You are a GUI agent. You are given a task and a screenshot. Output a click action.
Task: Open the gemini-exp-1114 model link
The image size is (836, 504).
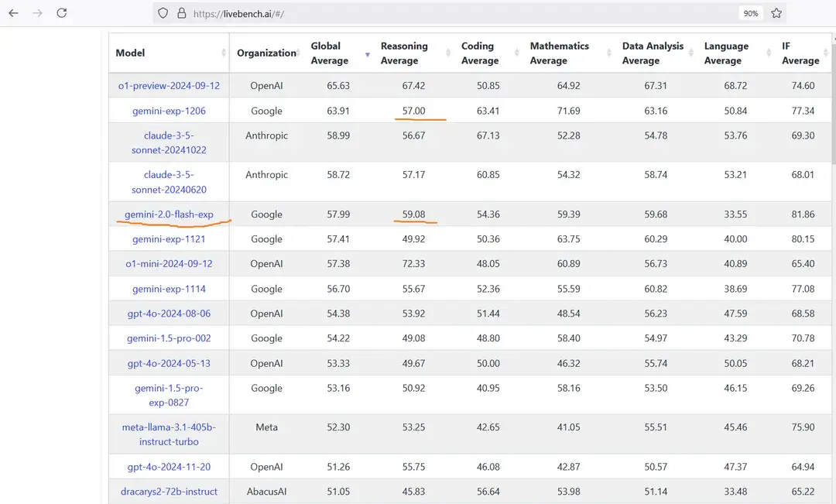[169, 289]
